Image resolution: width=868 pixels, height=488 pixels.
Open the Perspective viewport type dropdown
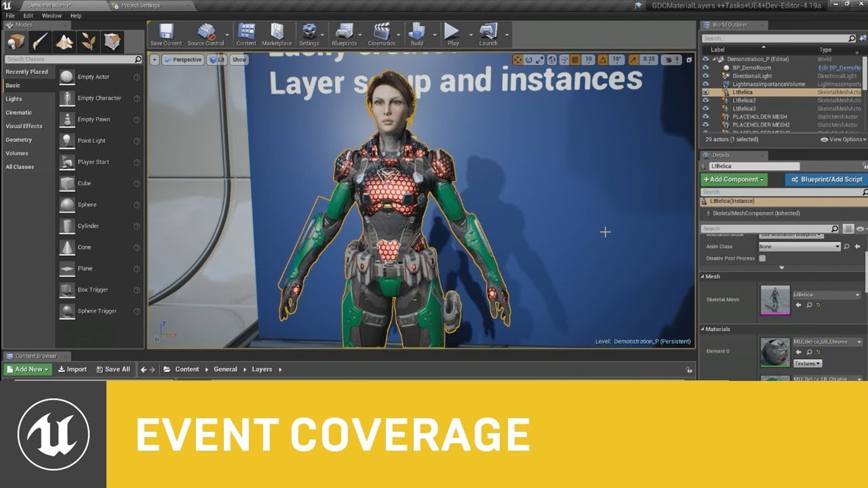pos(182,60)
